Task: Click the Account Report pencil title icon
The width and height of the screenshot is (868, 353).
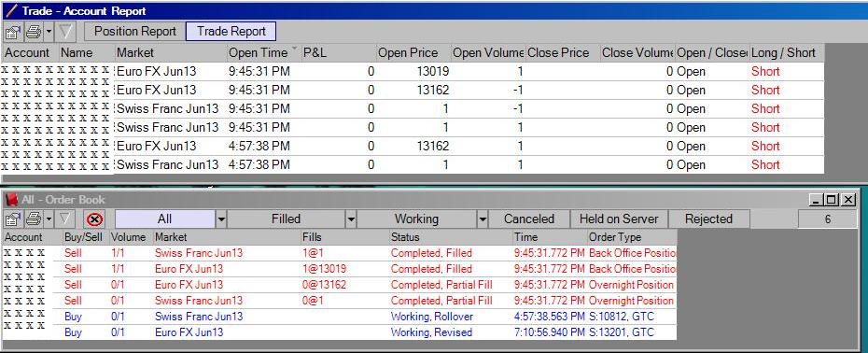Action: pyautogui.click(x=10, y=10)
